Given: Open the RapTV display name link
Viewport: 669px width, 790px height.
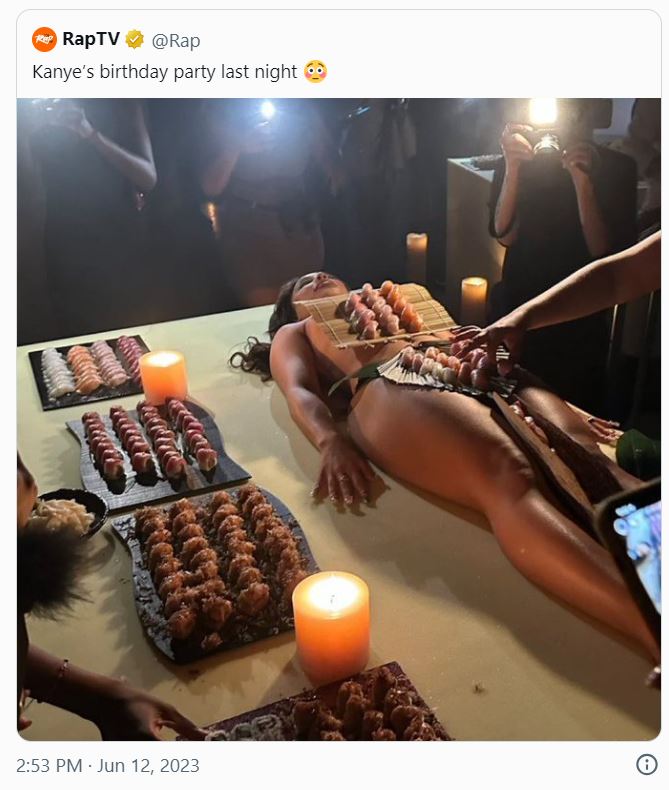Looking at the screenshot, I should 90,40.
